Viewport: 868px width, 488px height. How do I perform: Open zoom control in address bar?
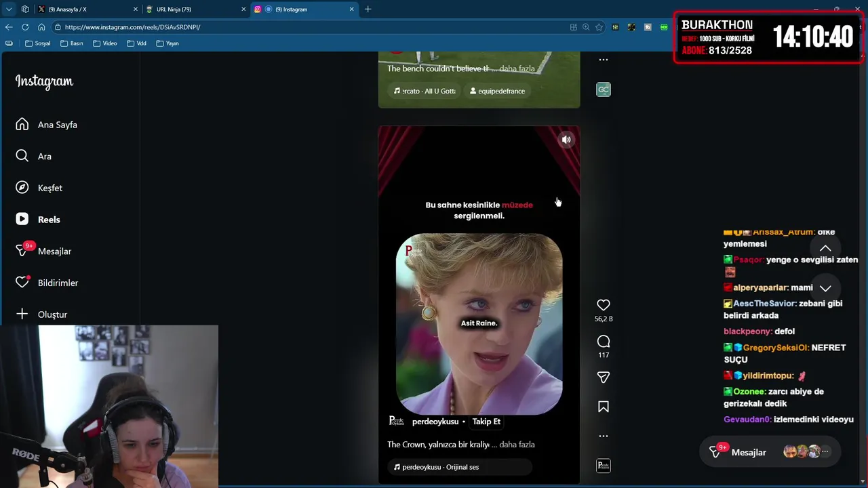(586, 27)
